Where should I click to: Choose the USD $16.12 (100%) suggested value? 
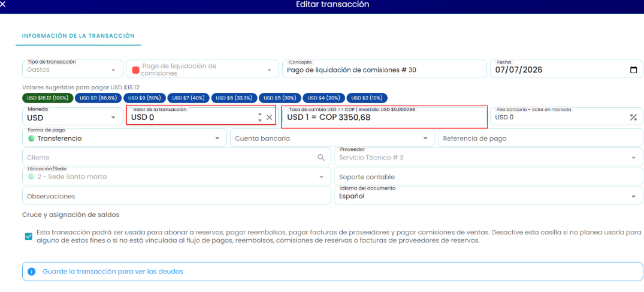(x=48, y=98)
